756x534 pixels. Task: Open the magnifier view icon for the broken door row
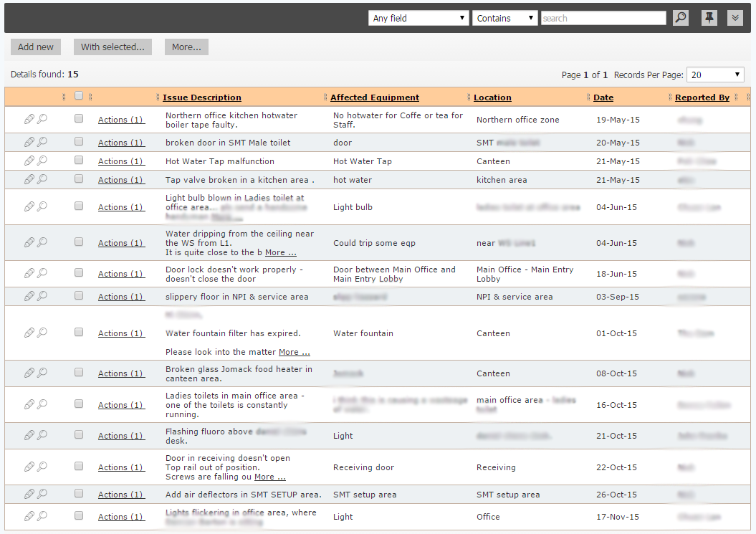pos(42,140)
